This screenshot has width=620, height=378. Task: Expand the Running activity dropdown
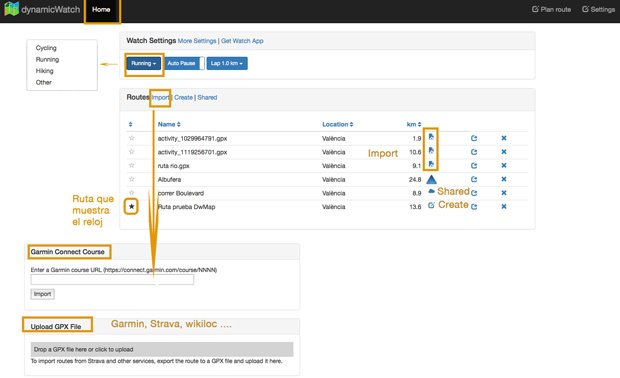click(144, 63)
